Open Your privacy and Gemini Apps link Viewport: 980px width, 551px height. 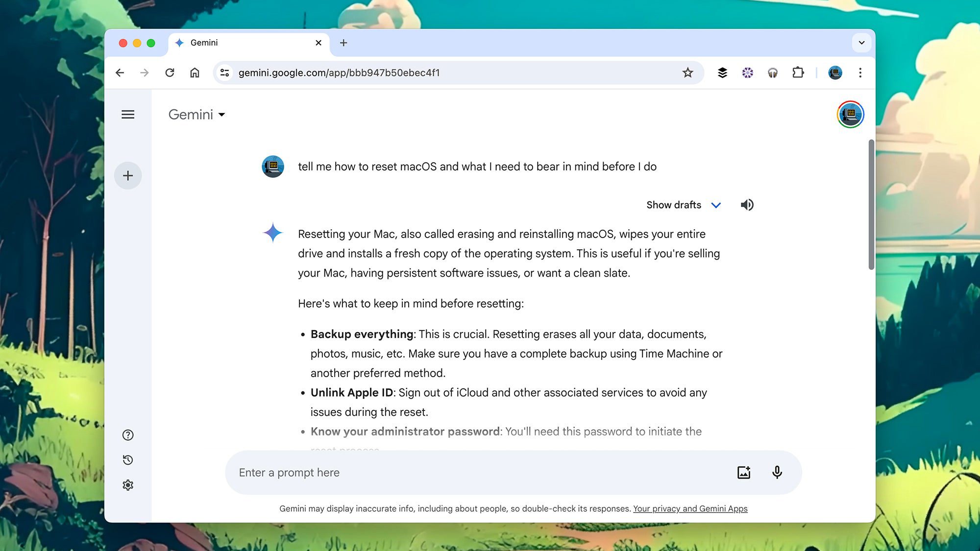pyautogui.click(x=690, y=508)
